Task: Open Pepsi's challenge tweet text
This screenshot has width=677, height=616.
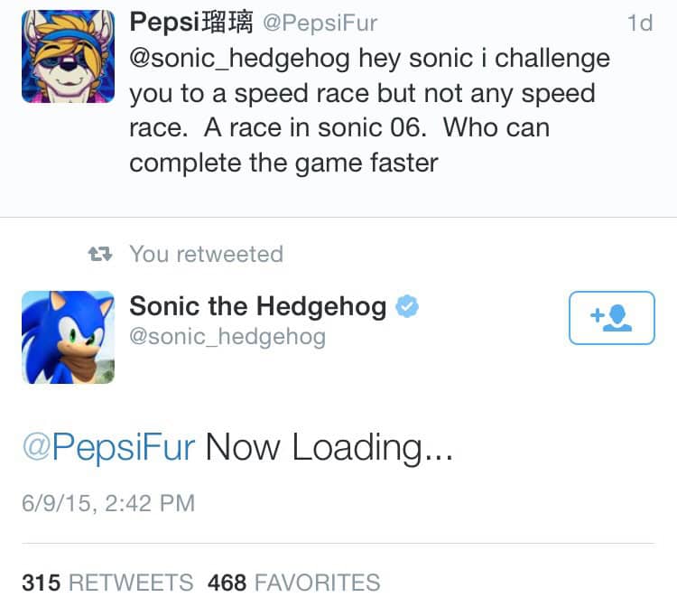Action: 369,110
